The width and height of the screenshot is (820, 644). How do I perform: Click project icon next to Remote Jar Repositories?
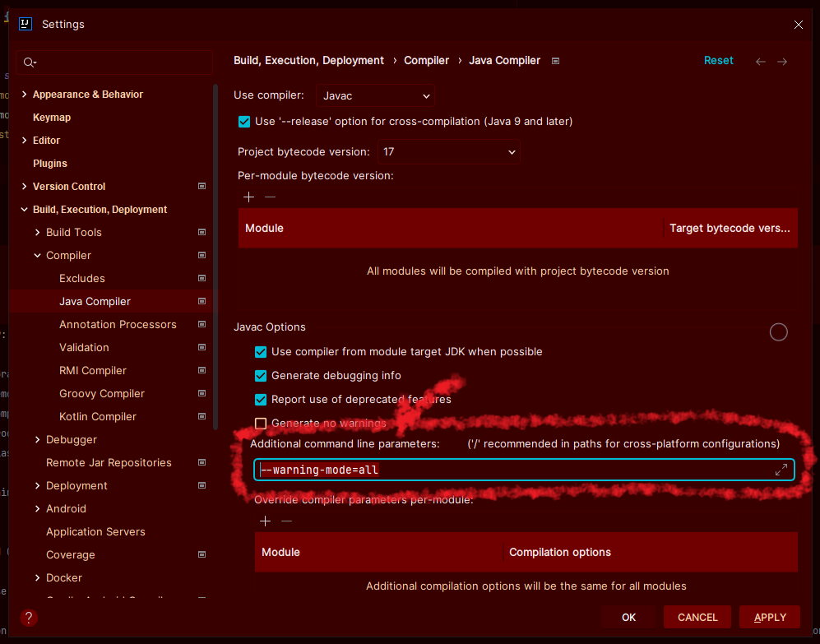click(x=202, y=462)
